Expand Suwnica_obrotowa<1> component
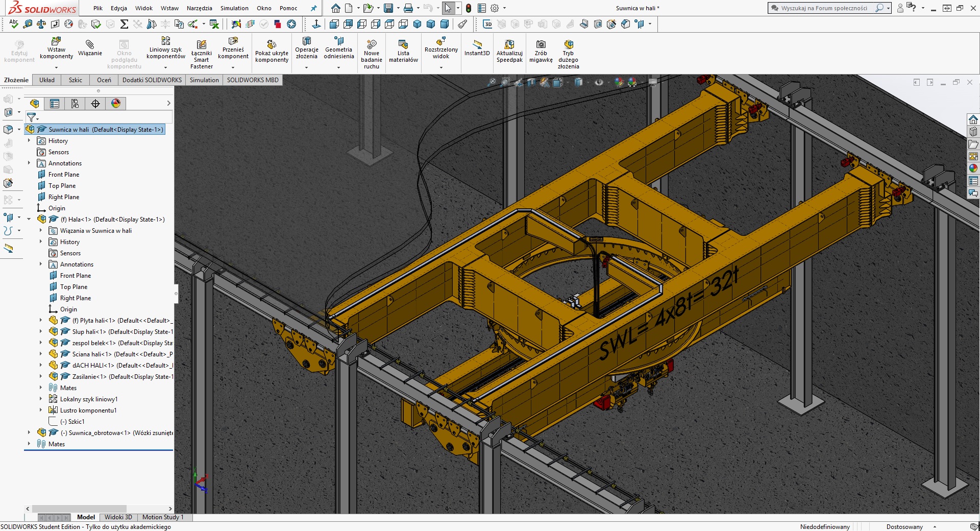Screen dimensions: 980x531 (29, 432)
